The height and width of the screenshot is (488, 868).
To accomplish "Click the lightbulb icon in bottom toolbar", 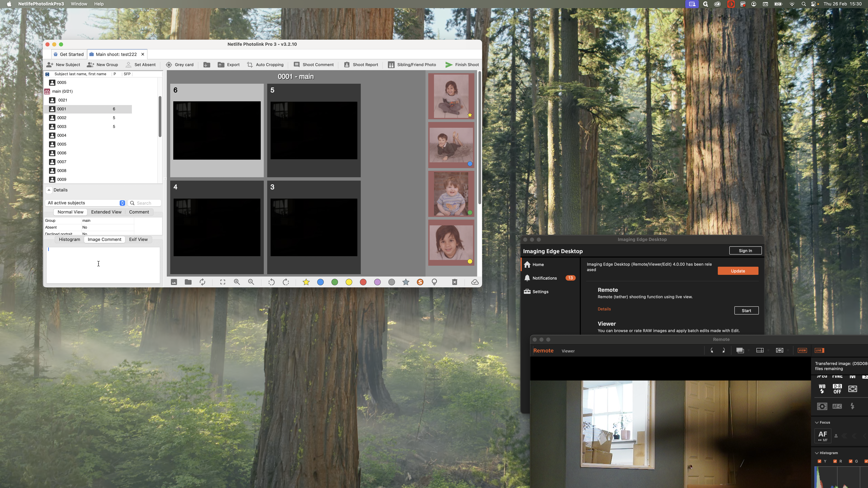I will point(434,282).
